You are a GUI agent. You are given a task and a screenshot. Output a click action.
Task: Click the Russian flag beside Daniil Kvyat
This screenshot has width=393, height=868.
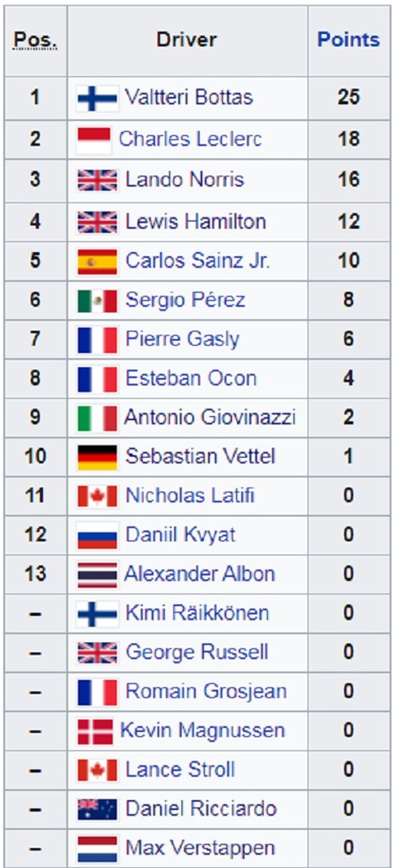click(98, 536)
